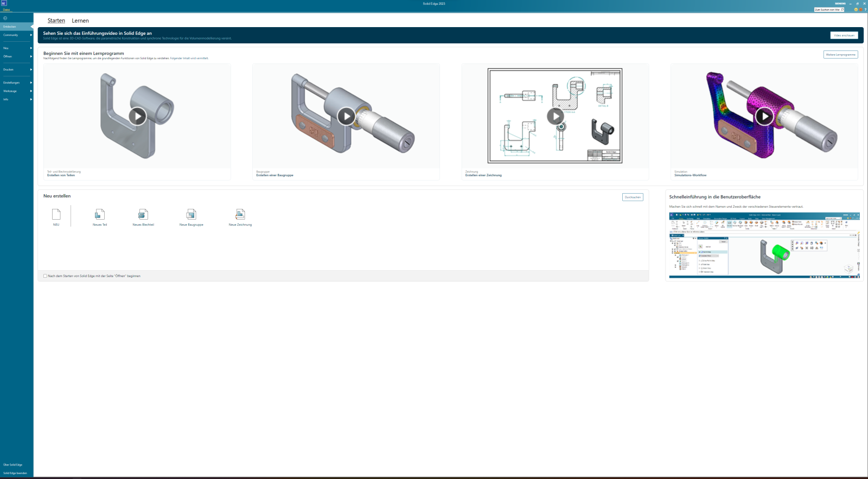Switch to the Starten tab
This screenshot has height=479, width=868.
(56, 21)
